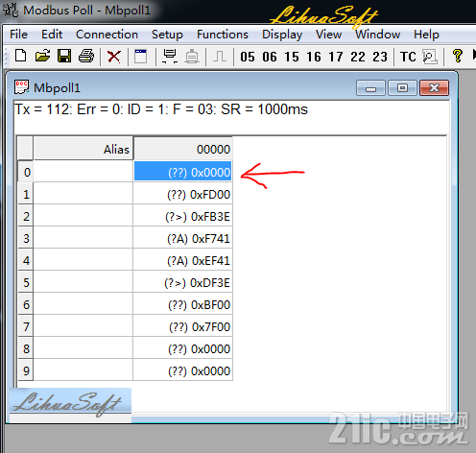Image resolution: width=476 pixels, height=453 pixels.
Task: Select the 0xDF3E value cell
Action: pos(183,282)
